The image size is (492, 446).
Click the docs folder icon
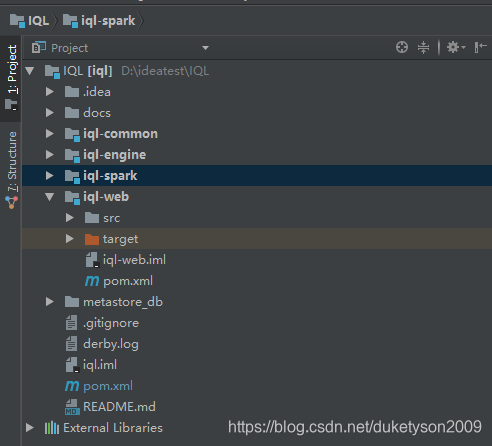[72, 113]
